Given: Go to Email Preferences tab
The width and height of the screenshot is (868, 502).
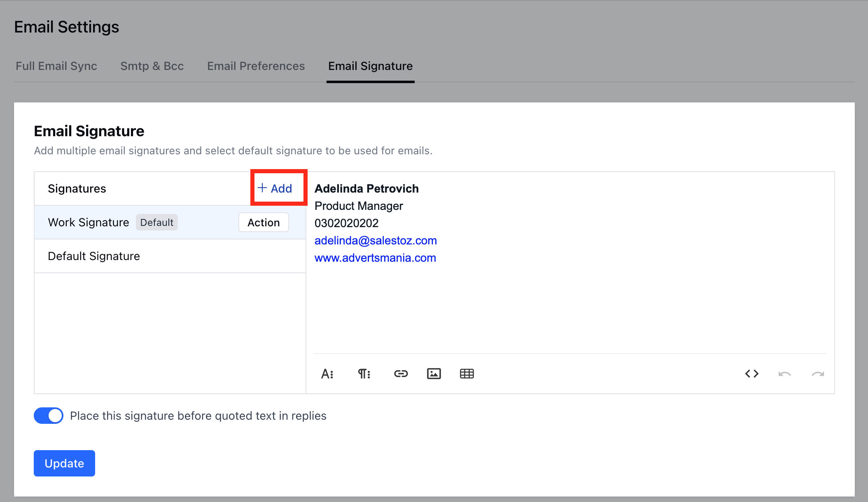Looking at the screenshot, I should coord(256,66).
